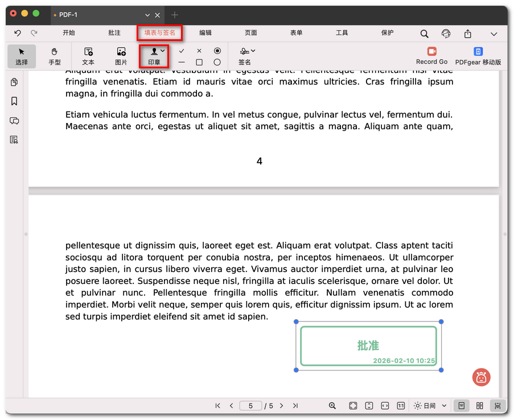Image resolution: width=514 pixels, height=420 pixels.
Task: Open the comments sidebar panel
Action: (x=14, y=121)
